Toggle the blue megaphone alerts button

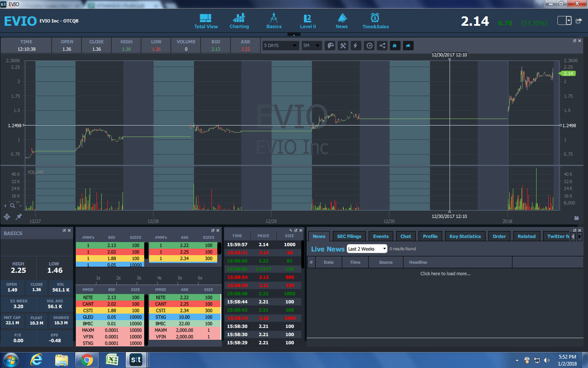pyautogui.click(x=408, y=45)
